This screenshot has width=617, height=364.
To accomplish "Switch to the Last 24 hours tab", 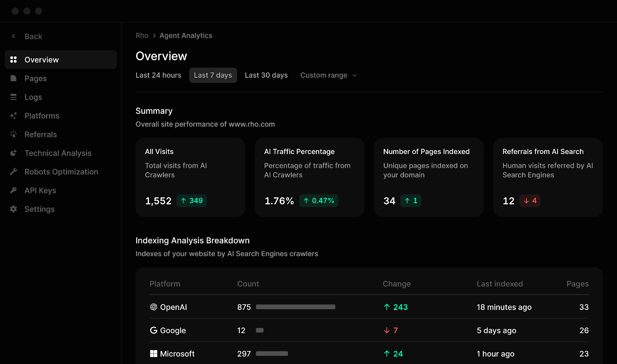I will coord(158,75).
